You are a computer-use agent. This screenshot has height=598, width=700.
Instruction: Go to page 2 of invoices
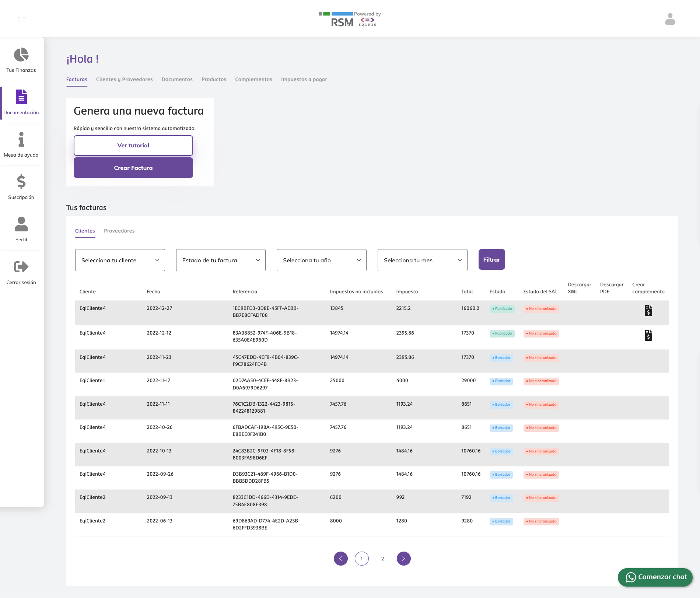(383, 559)
